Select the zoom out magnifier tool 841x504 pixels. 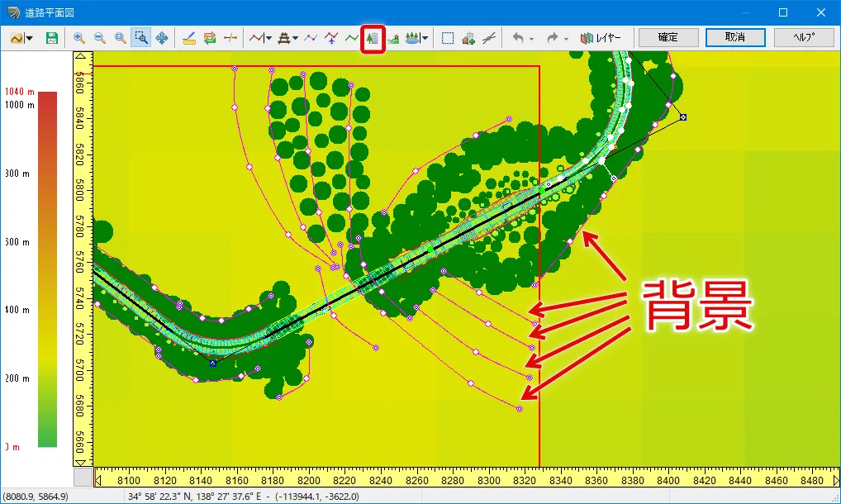tap(99, 38)
